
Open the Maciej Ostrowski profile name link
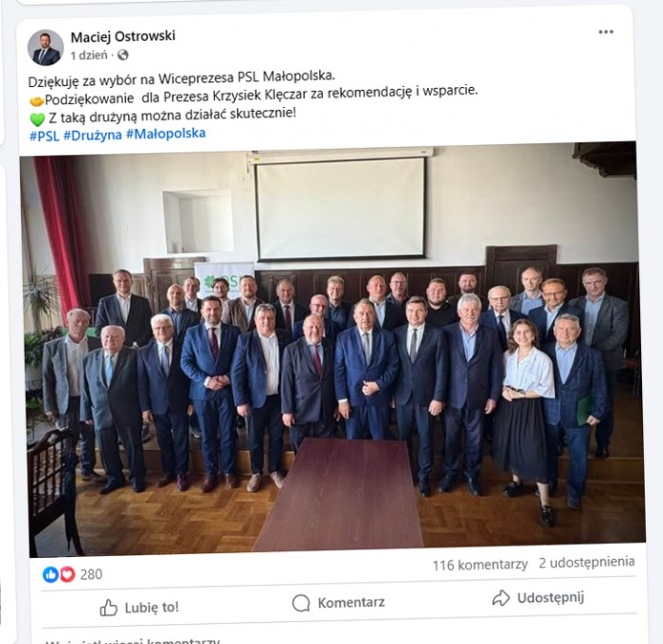122,37
